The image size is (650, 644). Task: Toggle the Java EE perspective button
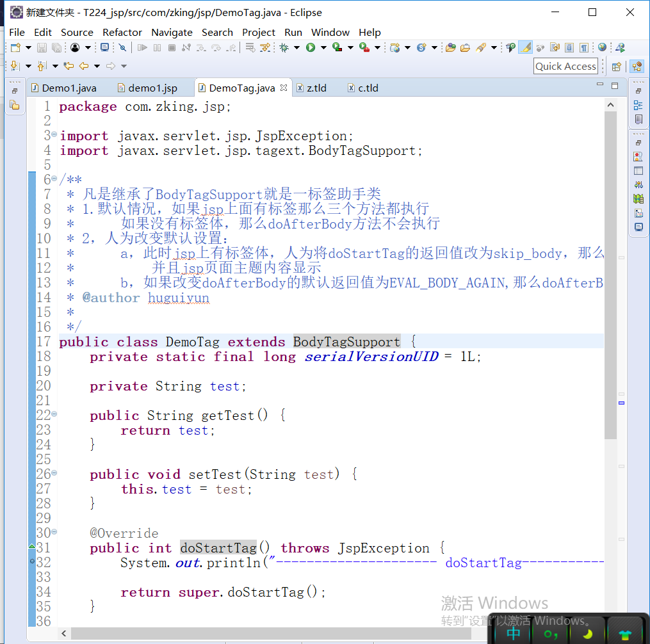tap(637, 67)
